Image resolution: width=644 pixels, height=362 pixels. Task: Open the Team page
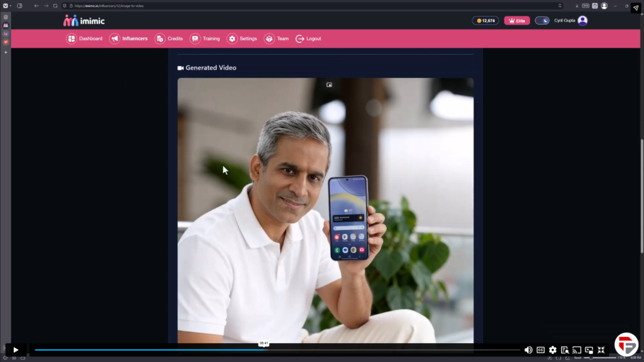[277, 39]
